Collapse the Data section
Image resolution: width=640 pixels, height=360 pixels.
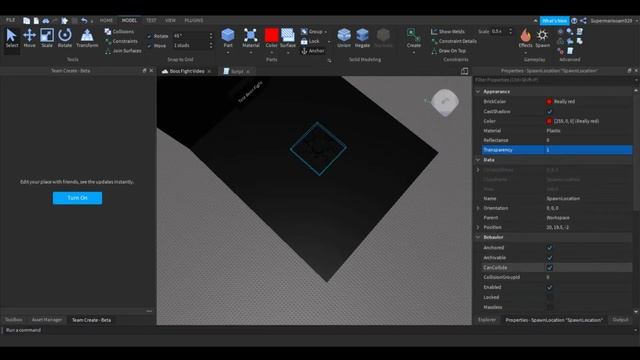[x=478, y=160]
